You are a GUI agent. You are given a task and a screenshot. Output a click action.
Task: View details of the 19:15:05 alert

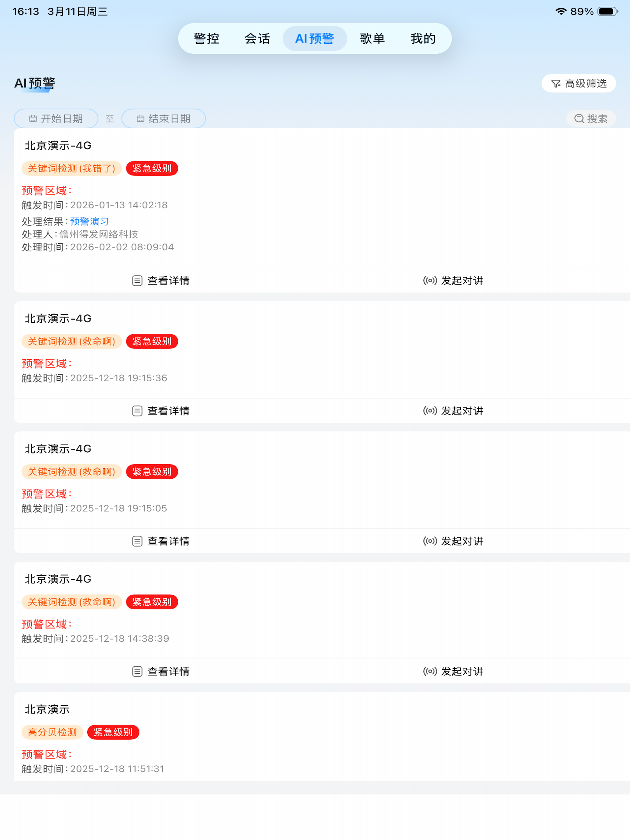[161, 541]
